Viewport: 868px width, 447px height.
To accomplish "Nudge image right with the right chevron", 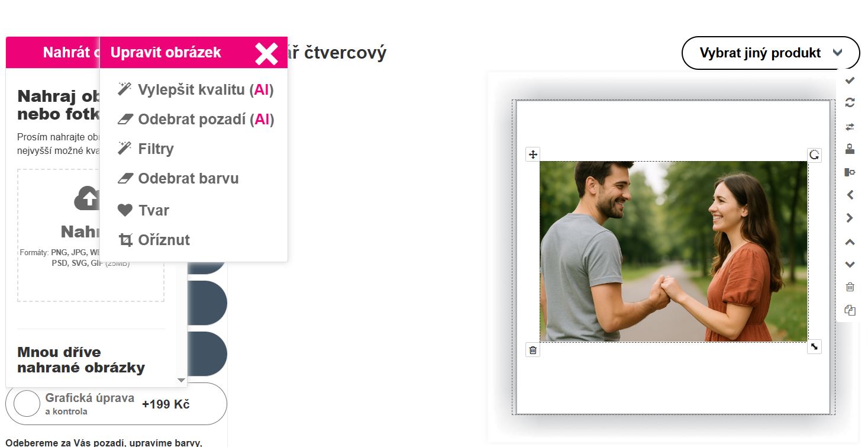I will (850, 218).
